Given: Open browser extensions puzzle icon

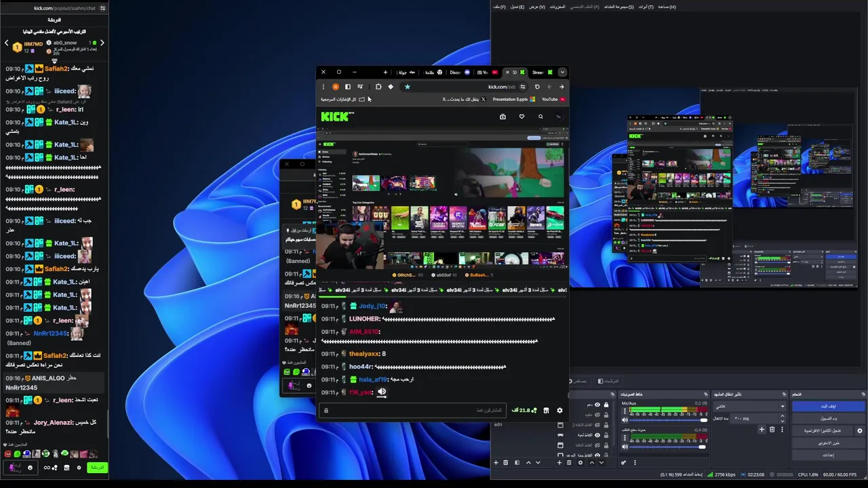Looking at the screenshot, I should [378, 87].
